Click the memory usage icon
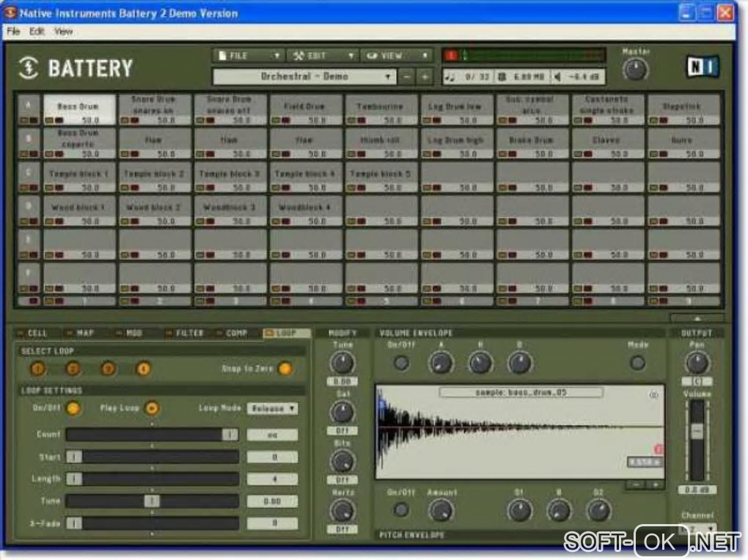 click(502, 77)
